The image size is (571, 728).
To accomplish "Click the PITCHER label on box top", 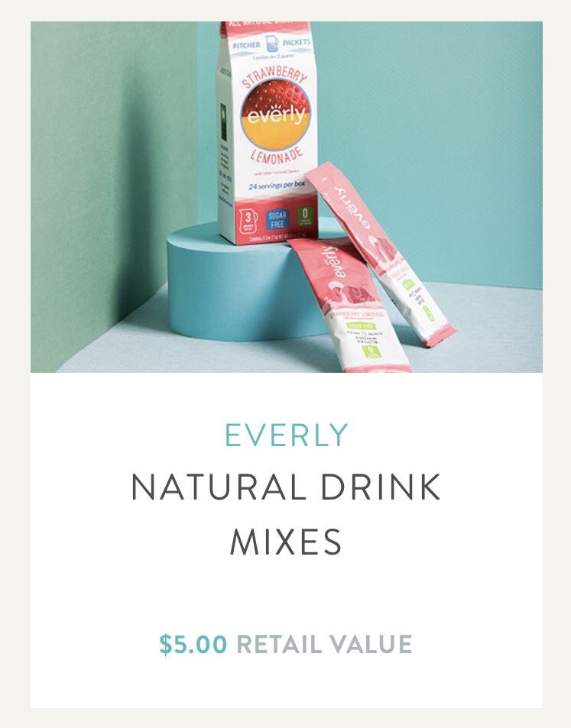I will (x=246, y=46).
